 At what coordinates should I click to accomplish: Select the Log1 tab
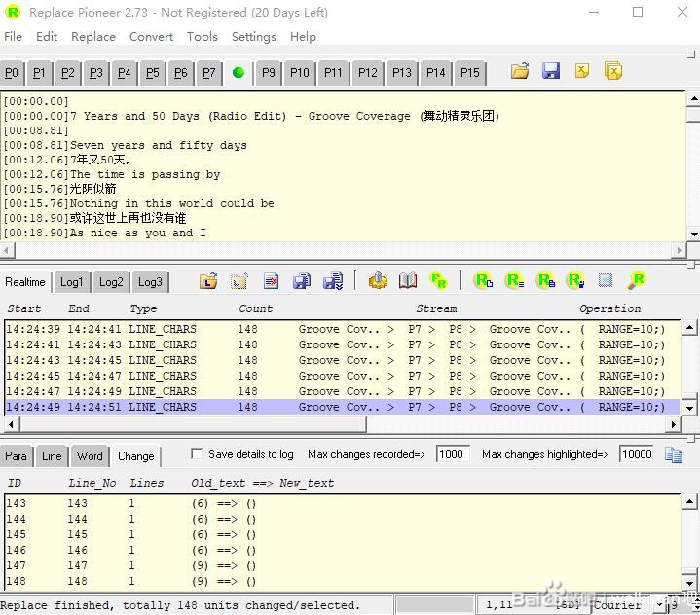point(72,282)
